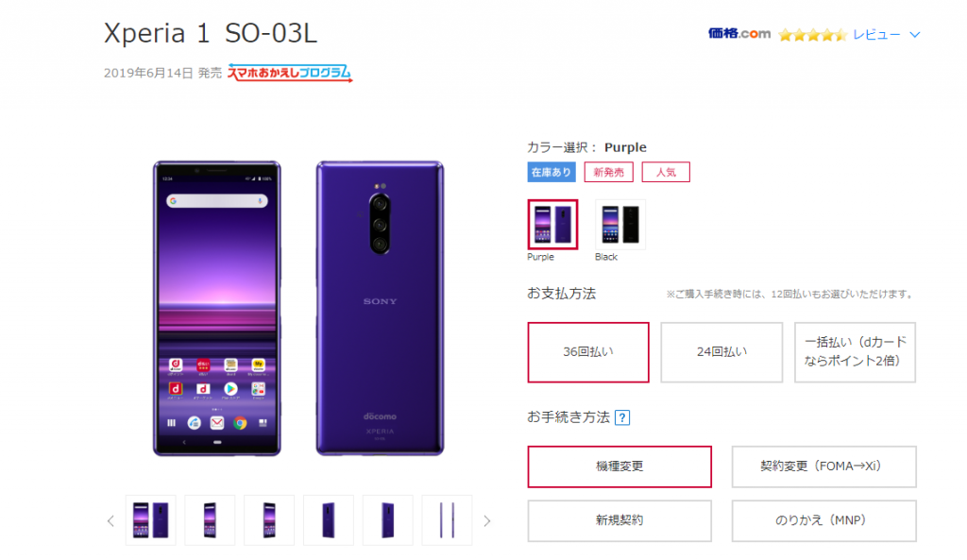Click the help question mark icon beside お手続き方法
Image resolution: width=967 pixels, height=560 pixels.
point(622,418)
